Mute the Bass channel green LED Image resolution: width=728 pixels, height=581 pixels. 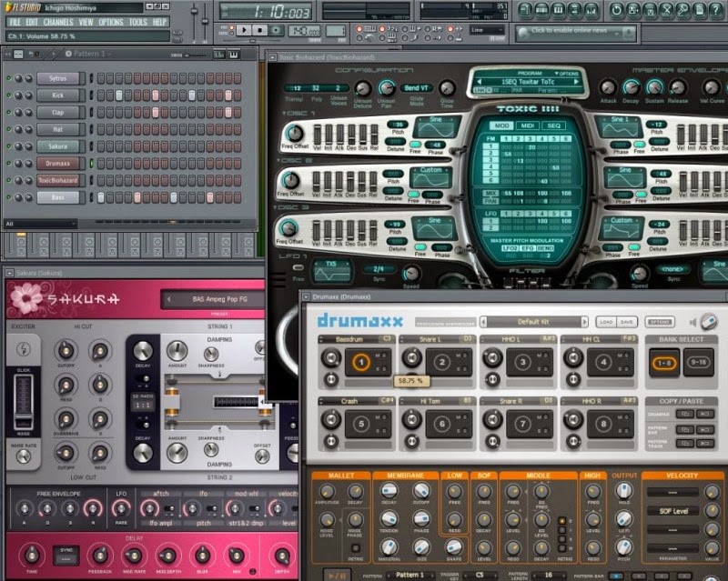pos(8,197)
